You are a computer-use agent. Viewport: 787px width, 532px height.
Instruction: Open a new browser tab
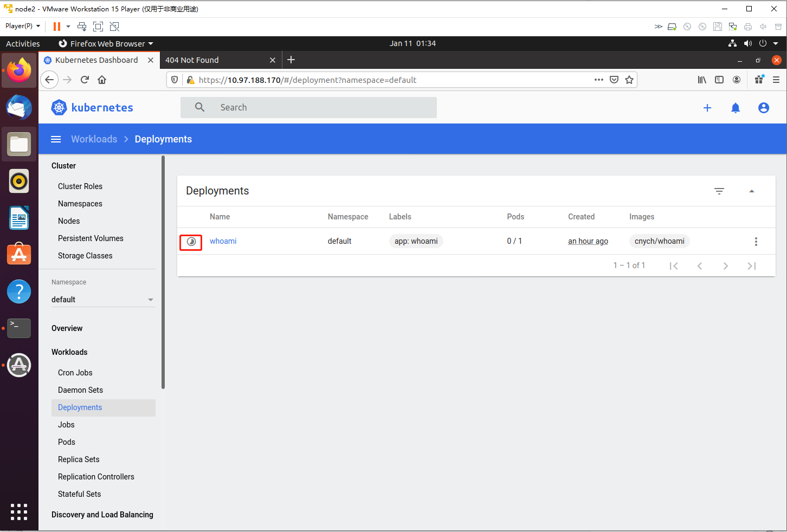(x=291, y=60)
